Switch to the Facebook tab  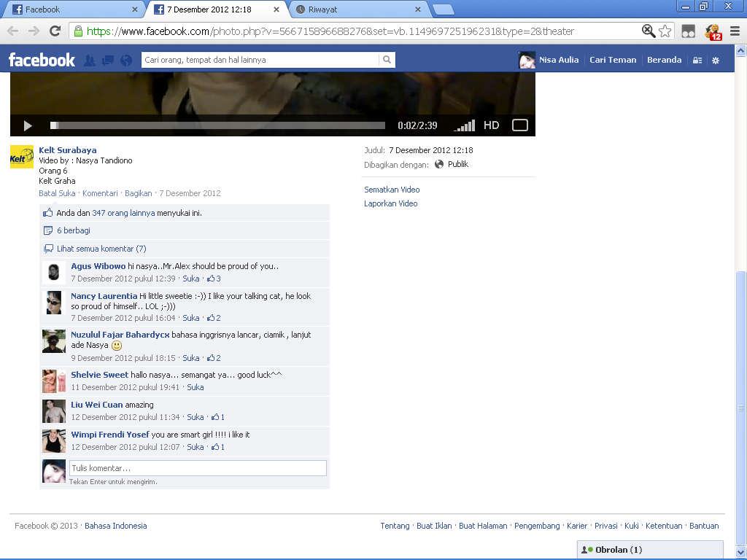coord(74,9)
